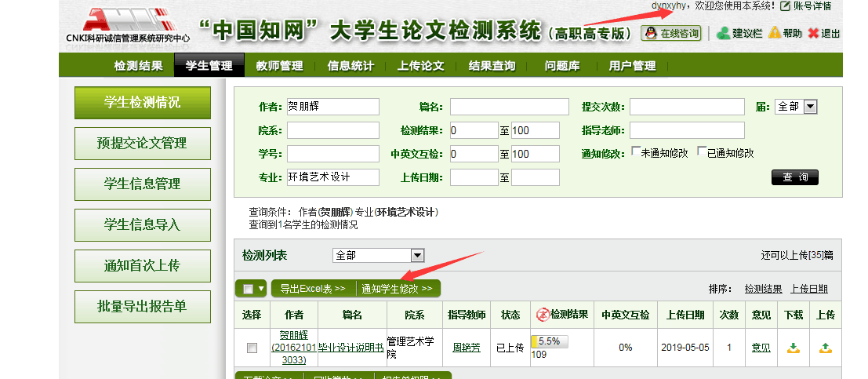Open the select-all checkbox dropdown arrow
This screenshot has height=379, width=868.
tap(261, 289)
